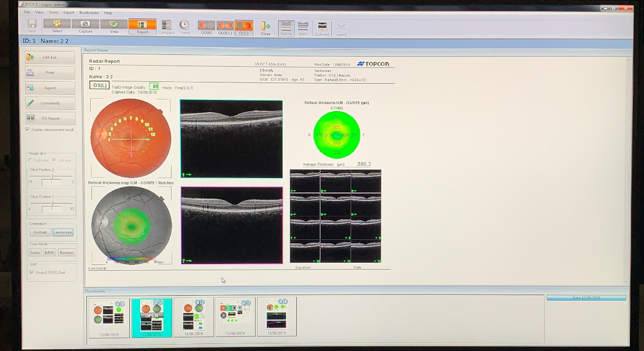The height and width of the screenshot is (351, 644).
Task: Open the Select patient toolbar icon
Action: click(x=57, y=26)
